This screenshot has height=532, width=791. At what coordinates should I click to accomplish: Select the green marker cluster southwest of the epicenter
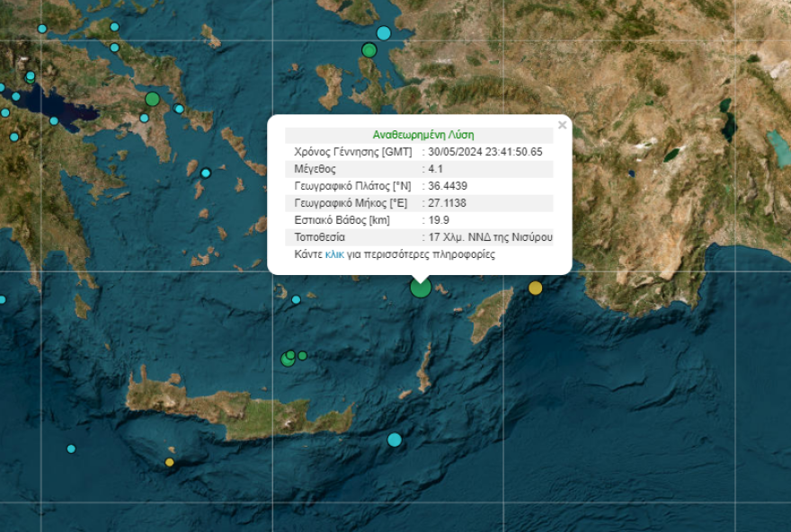tap(288, 358)
